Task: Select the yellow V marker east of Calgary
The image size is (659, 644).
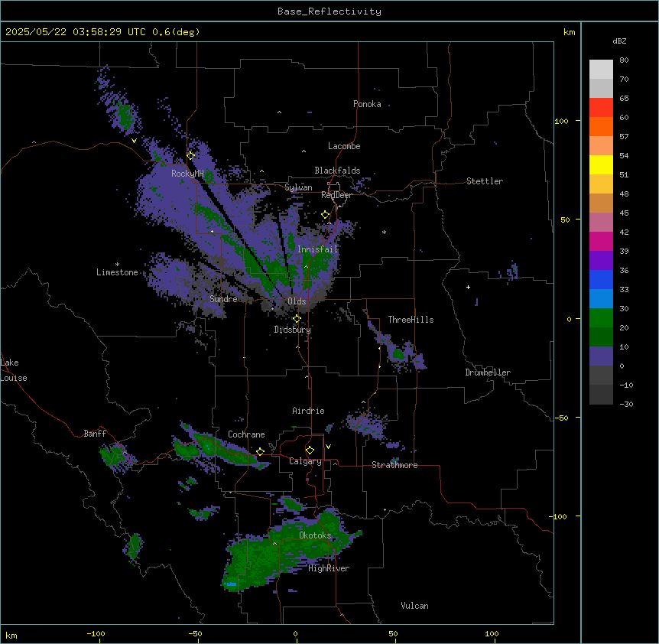Action: click(328, 447)
